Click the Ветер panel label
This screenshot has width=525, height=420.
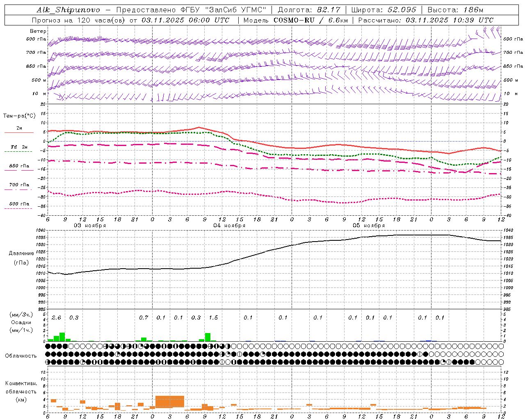[x=38, y=31]
